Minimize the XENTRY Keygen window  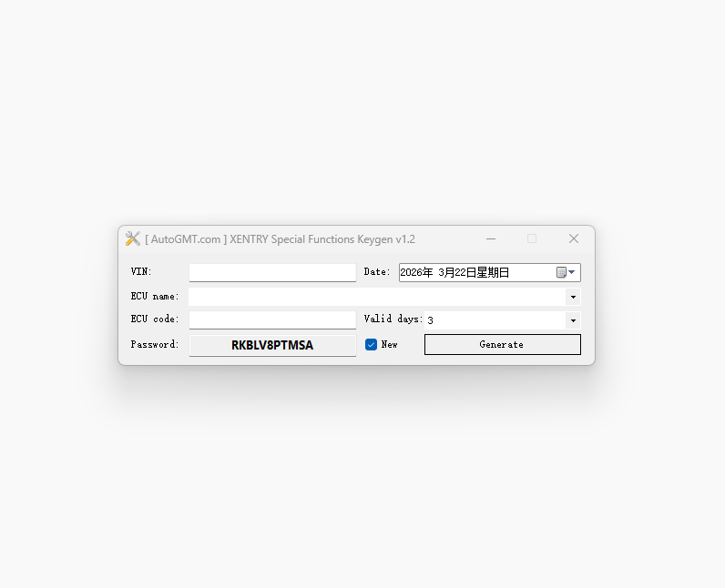[x=491, y=238]
